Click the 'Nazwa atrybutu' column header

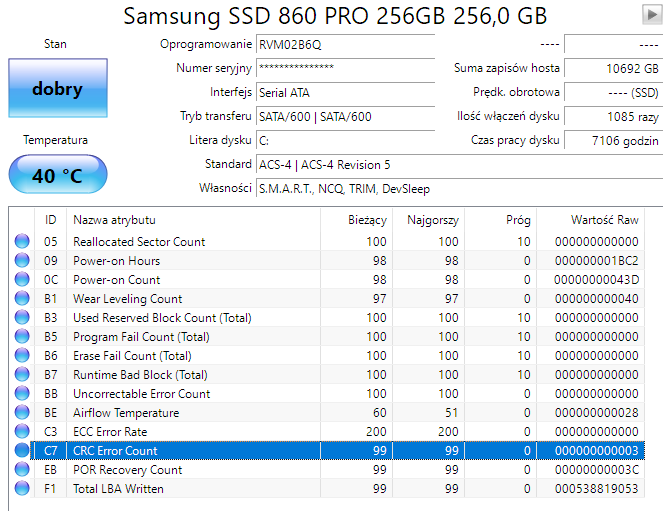click(194, 220)
